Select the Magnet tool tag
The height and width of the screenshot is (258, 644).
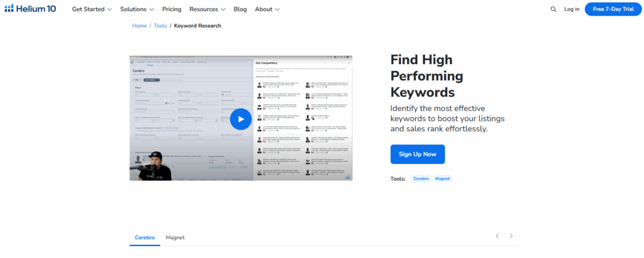pyautogui.click(x=442, y=178)
